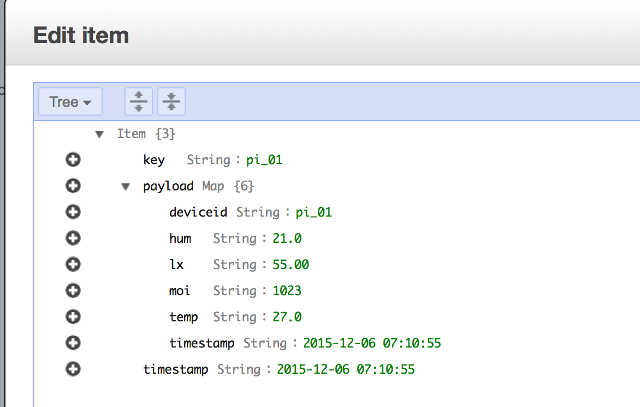Click plus icon beside lx row
This screenshot has height=407, width=640.
[72, 264]
